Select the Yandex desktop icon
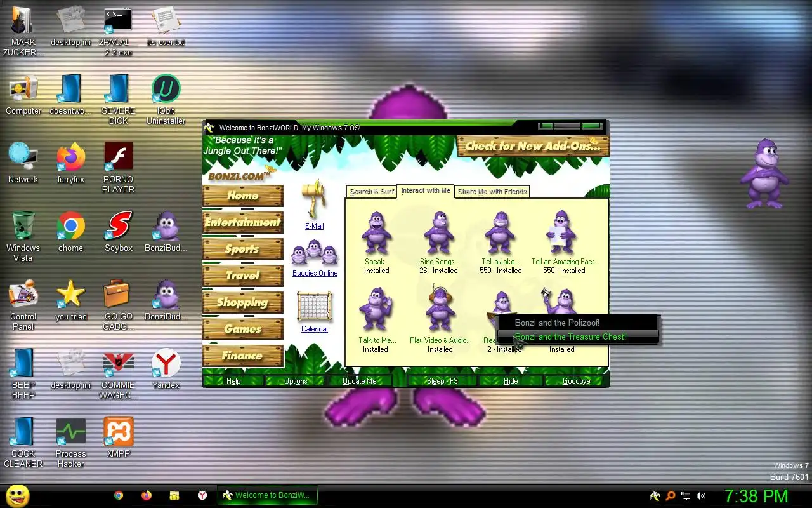The height and width of the screenshot is (508, 812). 166,364
